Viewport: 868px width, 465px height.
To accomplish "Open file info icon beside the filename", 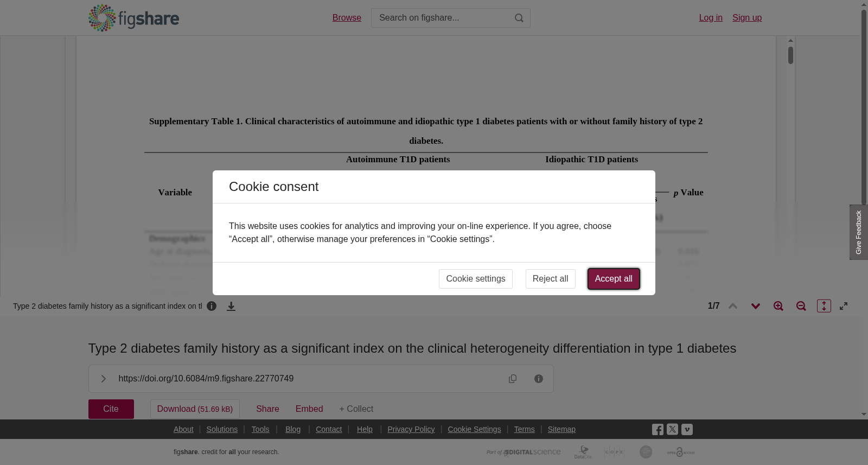I will [x=212, y=306].
